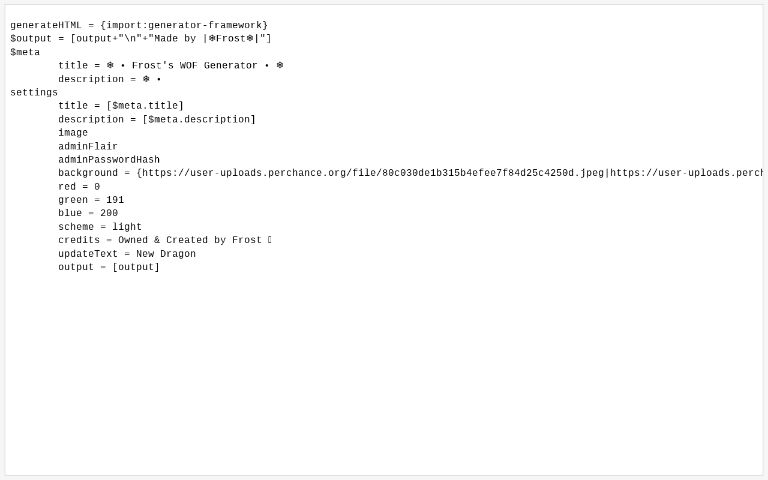Click the description = [$meta.description] line
The image size is (768, 480).
coord(157,119)
